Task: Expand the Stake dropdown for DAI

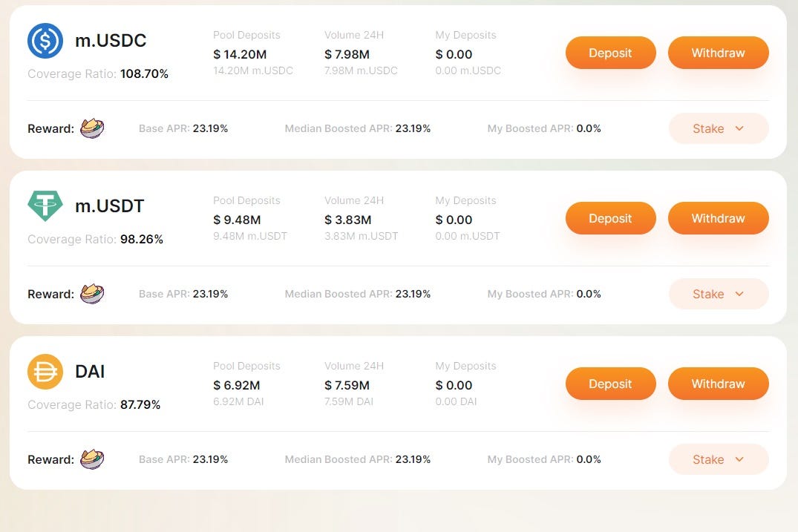Action: [718, 459]
